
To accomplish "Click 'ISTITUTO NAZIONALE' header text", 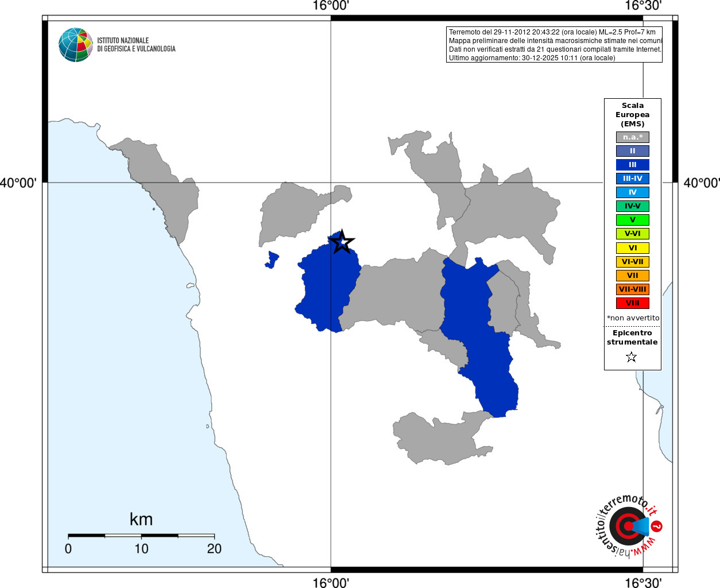I will tap(123, 40).
